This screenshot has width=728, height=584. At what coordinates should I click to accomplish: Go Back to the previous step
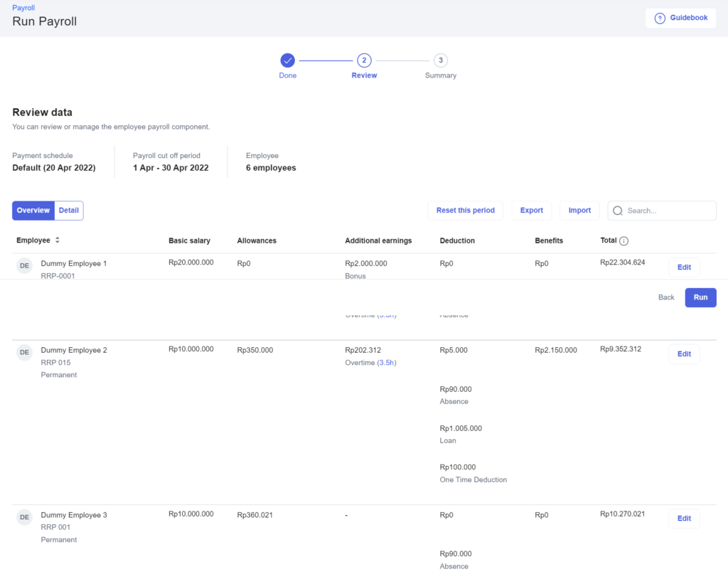coord(665,297)
